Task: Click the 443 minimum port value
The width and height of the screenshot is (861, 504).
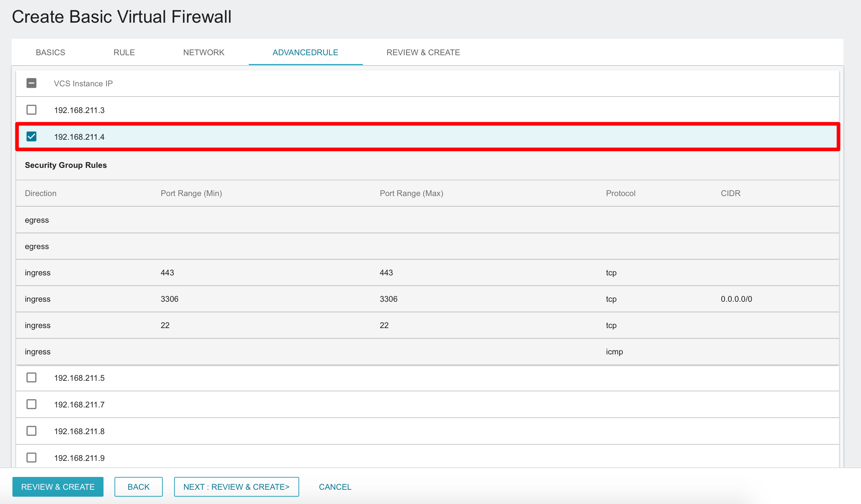Action: click(x=167, y=273)
